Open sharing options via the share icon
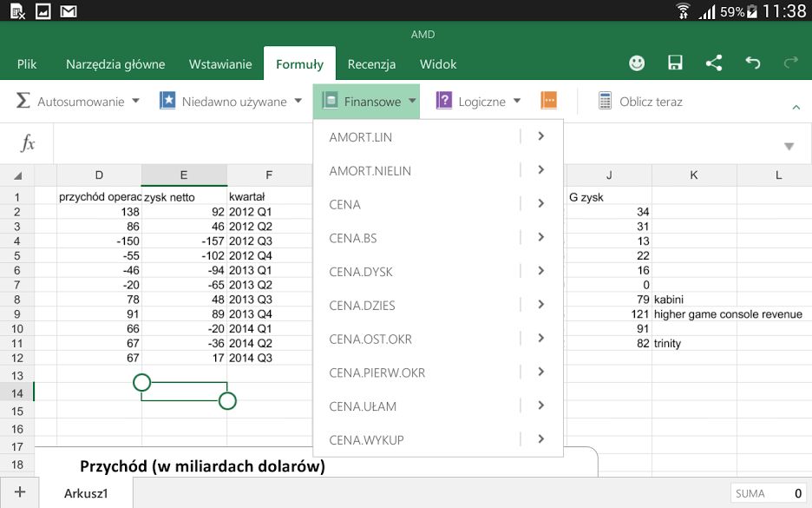 coord(713,63)
